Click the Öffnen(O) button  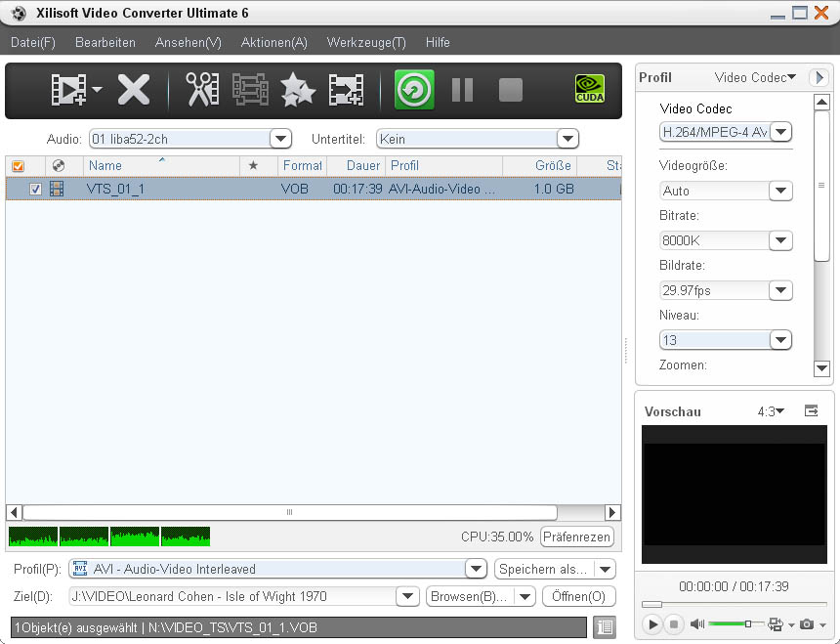click(578, 596)
